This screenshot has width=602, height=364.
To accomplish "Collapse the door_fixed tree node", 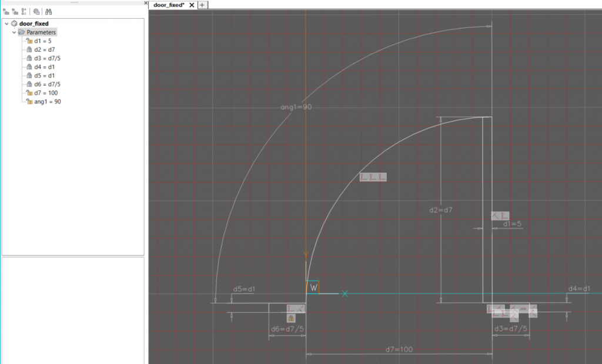I will click(x=6, y=23).
